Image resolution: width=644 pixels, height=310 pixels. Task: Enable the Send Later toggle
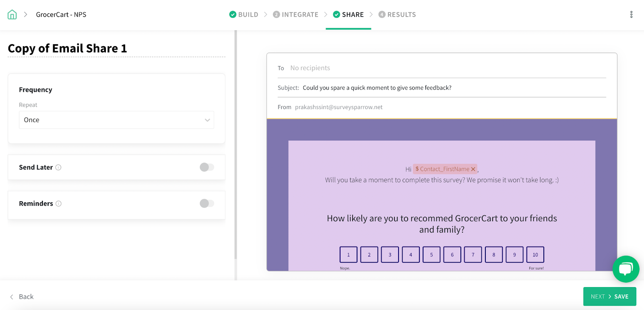click(207, 167)
